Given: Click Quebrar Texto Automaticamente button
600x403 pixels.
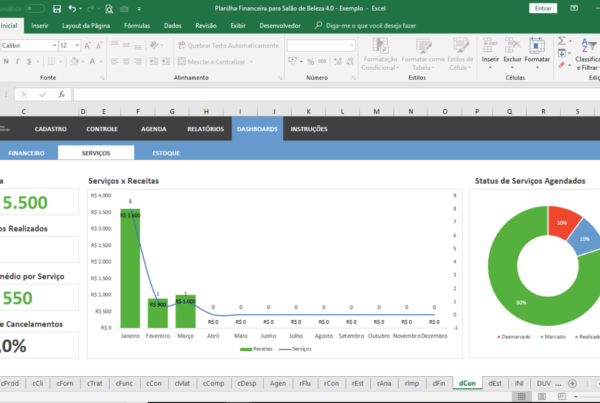Looking at the screenshot, I should pos(228,46).
